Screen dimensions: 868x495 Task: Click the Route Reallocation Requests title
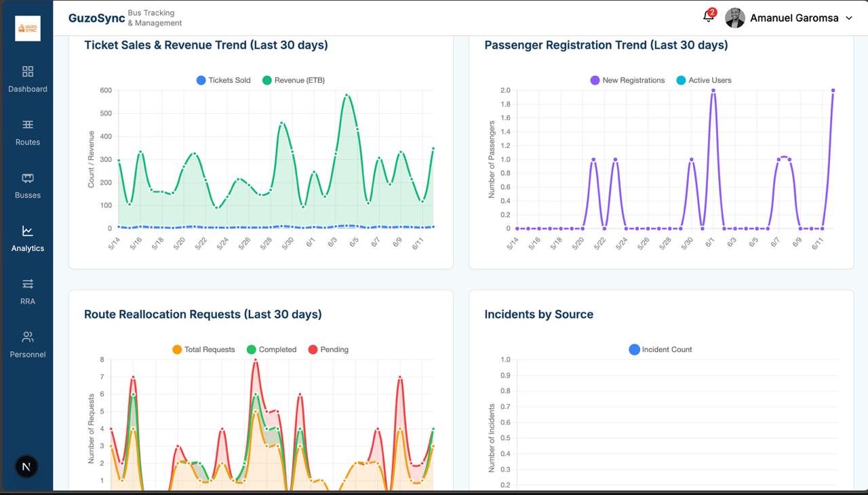pos(203,315)
